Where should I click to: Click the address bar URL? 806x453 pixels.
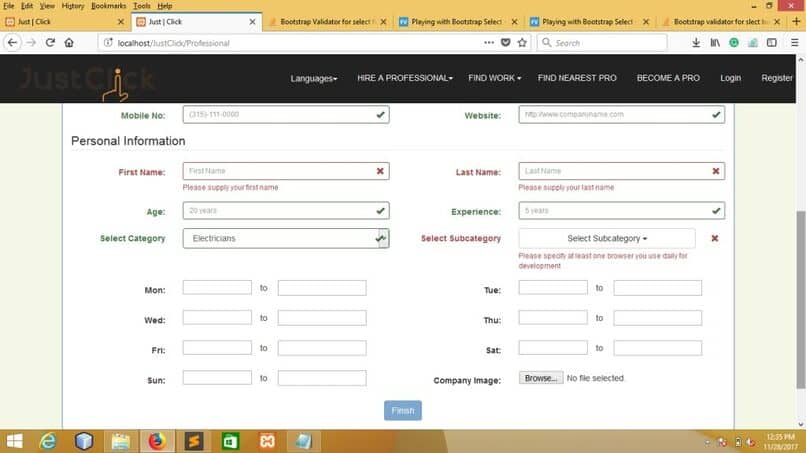[x=173, y=43]
